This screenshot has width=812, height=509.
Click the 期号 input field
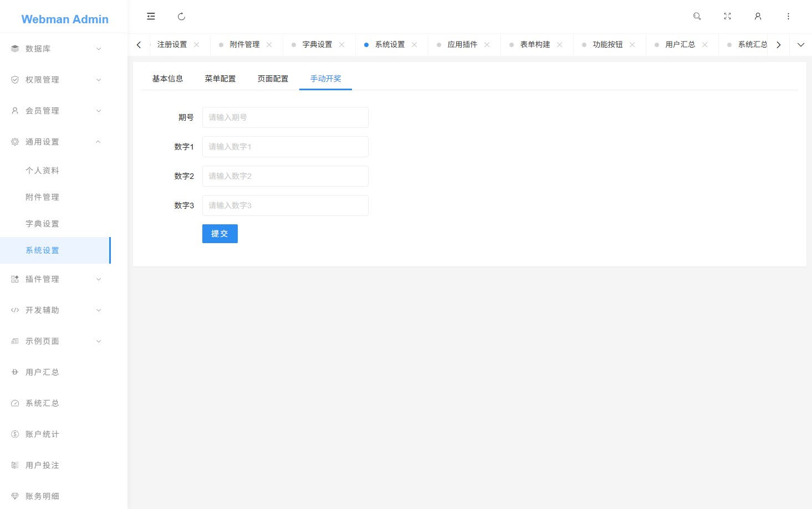tap(285, 117)
